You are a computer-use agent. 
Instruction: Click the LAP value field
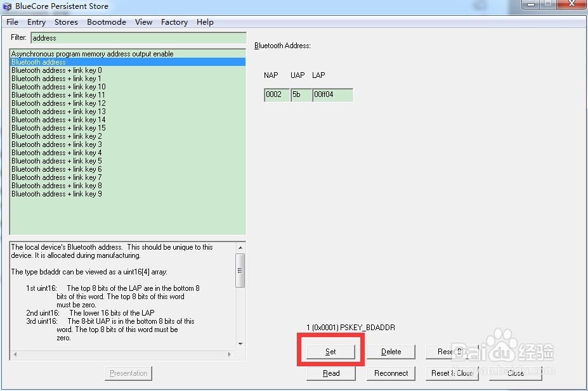[x=332, y=95]
